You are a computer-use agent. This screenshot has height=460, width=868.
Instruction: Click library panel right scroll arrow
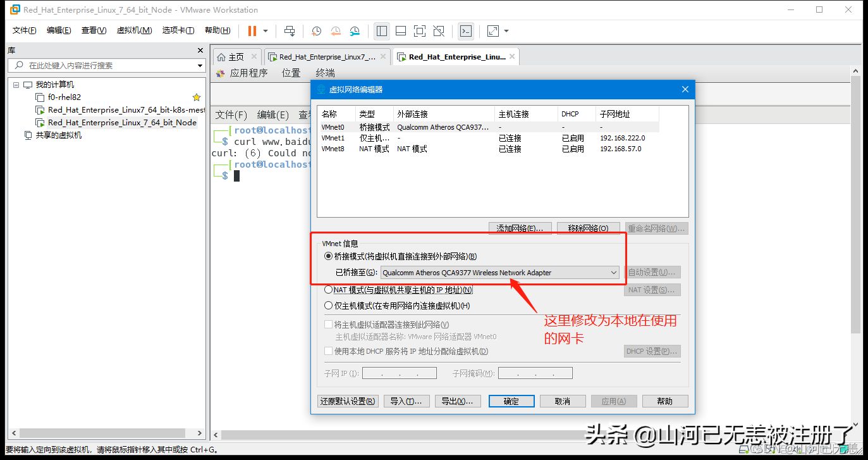tap(200, 433)
